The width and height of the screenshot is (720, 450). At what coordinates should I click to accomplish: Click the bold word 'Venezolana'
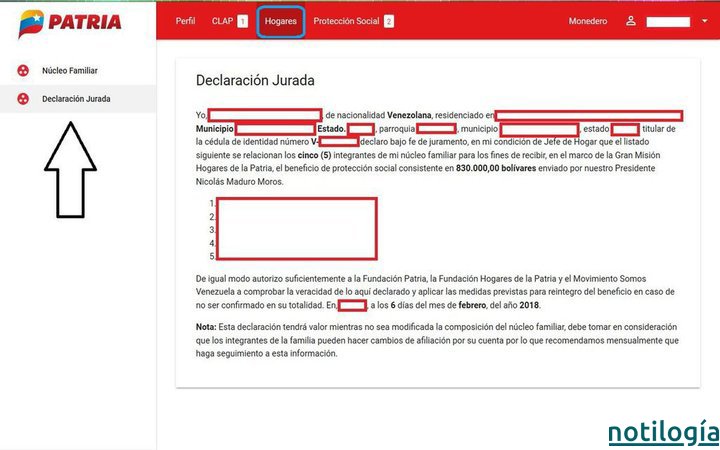pyautogui.click(x=409, y=115)
